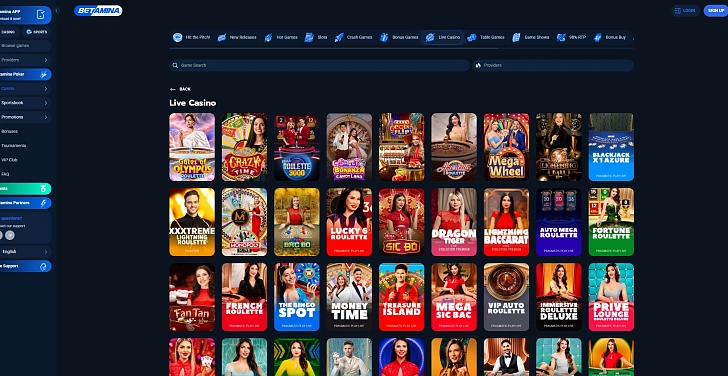Open the Providers filter dropdown next to search
Viewport: 728px width, 376px height.
[x=553, y=65]
